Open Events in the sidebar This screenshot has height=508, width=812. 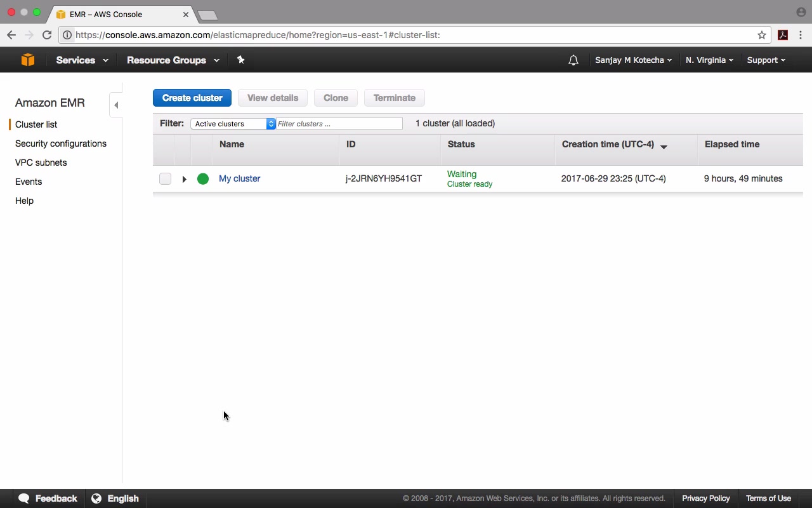pyautogui.click(x=29, y=182)
